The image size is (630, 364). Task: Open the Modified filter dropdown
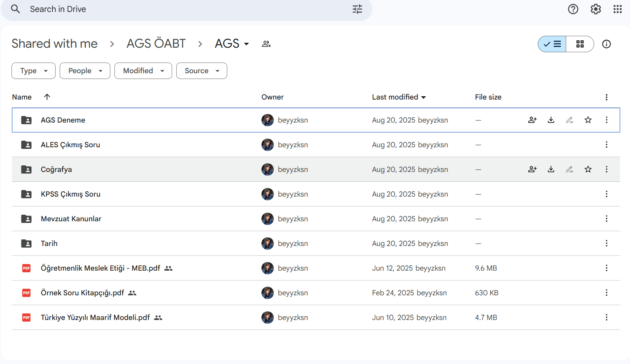[x=143, y=71]
